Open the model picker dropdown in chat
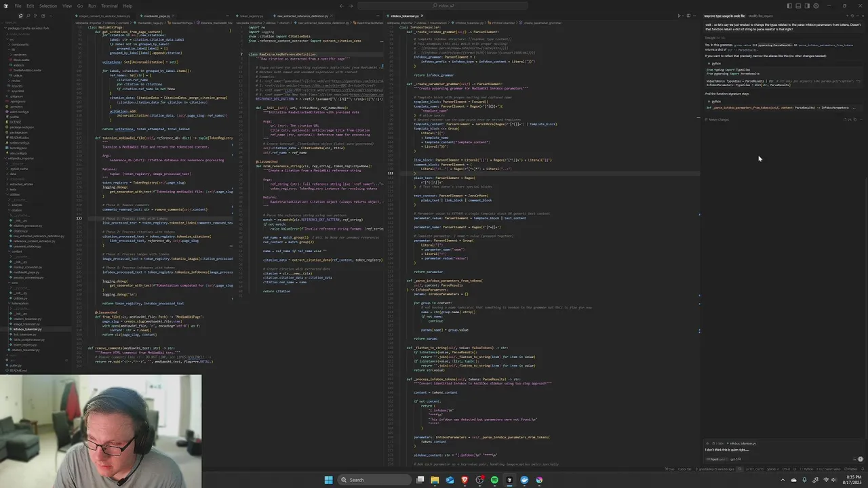The width and height of the screenshot is (868, 488). pos(736,459)
